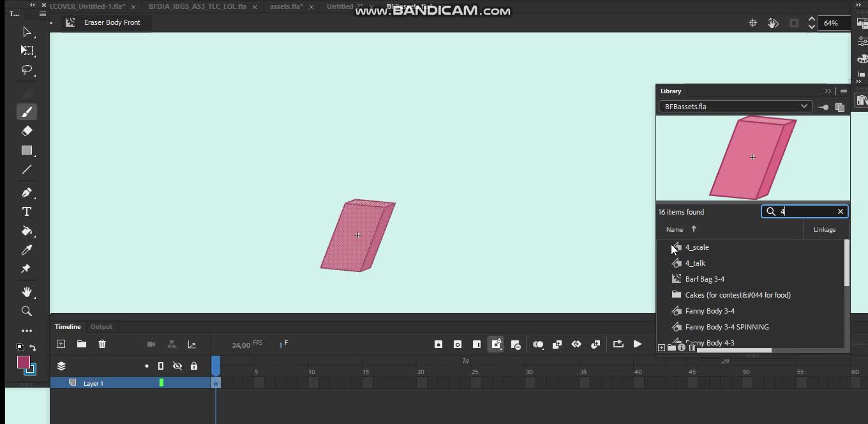Close the assets.fla document tab

pyautogui.click(x=310, y=7)
